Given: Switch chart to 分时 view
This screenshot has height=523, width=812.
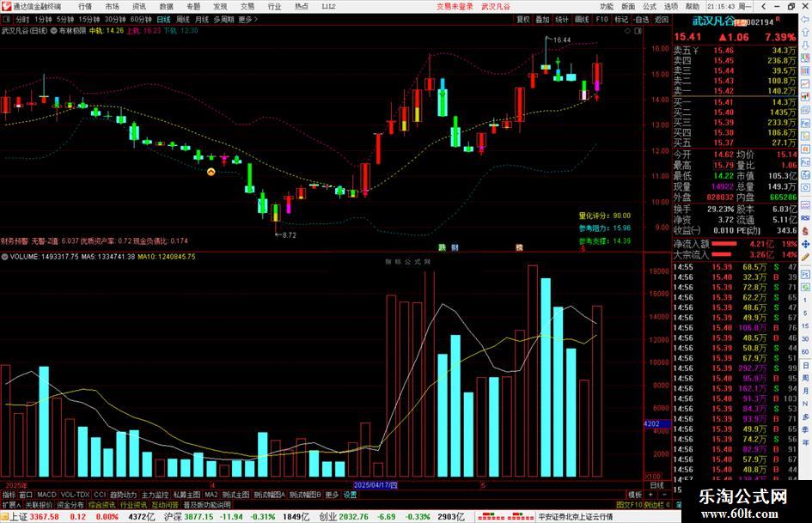Looking at the screenshot, I should point(22,19).
